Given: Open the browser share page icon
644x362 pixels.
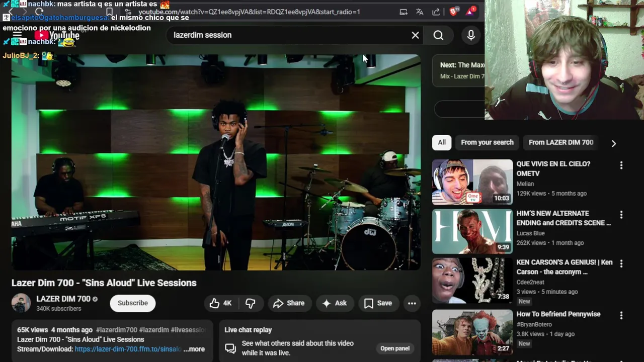Looking at the screenshot, I should [x=436, y=12].
